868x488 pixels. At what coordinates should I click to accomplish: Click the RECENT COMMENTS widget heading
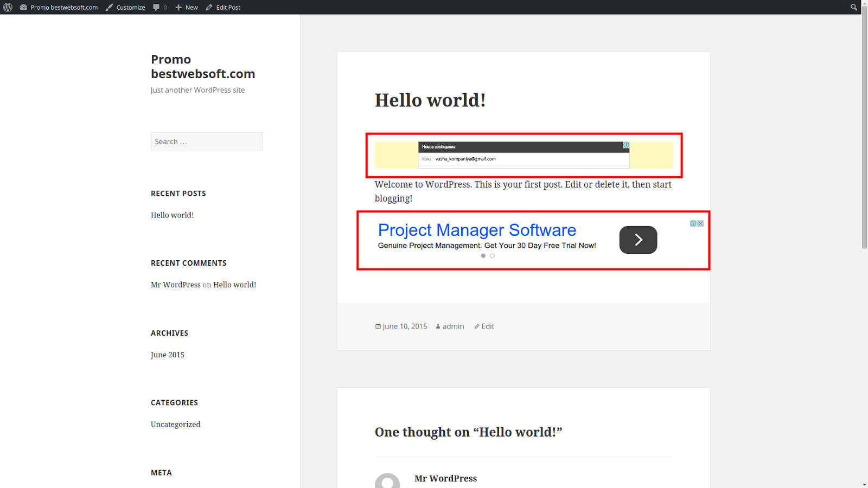(x=189, y=263)
